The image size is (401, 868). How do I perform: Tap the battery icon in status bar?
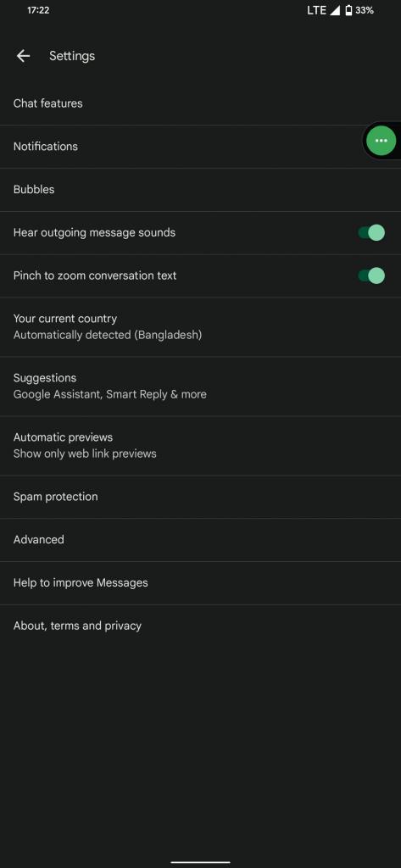pyautogui.click(x=348, y=10)
